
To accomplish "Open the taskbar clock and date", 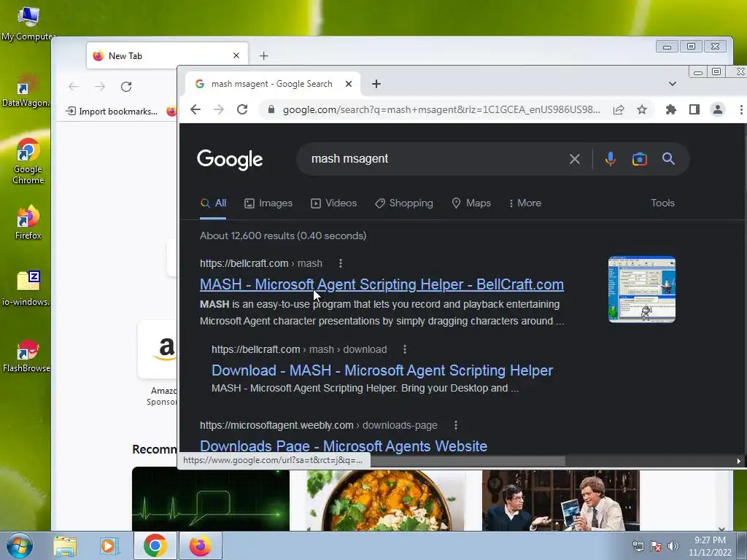I will tap(710, 546).
